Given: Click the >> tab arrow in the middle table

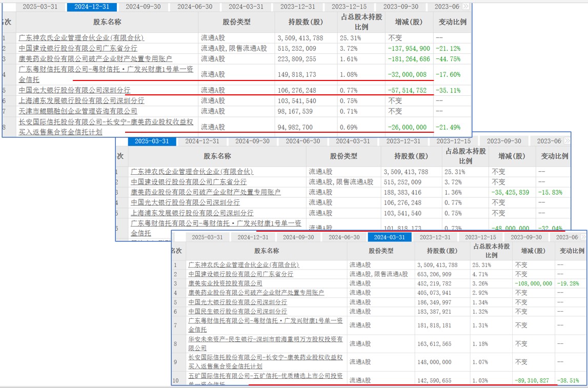Looking at the screenshot, I should [x=567, y=141].
